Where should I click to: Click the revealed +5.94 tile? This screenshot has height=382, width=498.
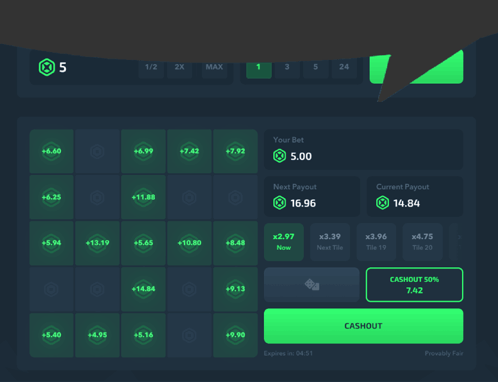pos(51,243)
